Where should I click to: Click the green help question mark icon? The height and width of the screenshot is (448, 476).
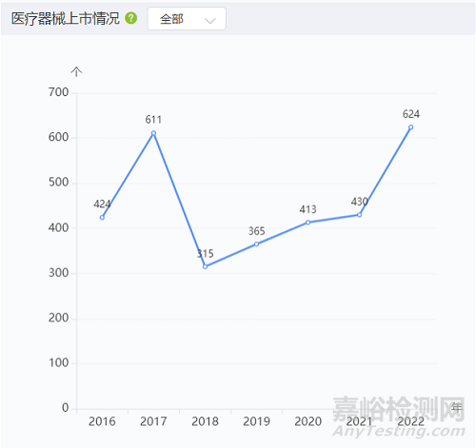tap(130, 18)
